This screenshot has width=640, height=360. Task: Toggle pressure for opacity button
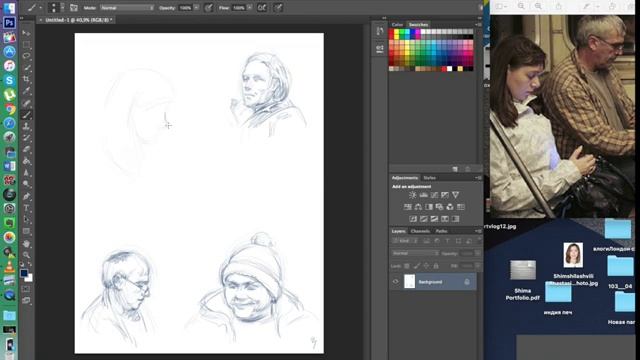[209, 7]
